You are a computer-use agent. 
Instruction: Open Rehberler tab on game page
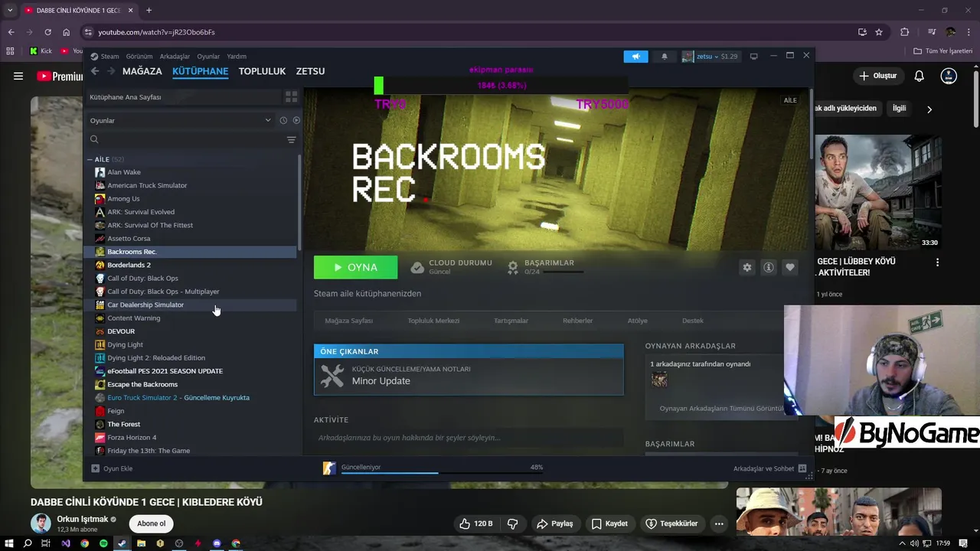tap(577, 321)
